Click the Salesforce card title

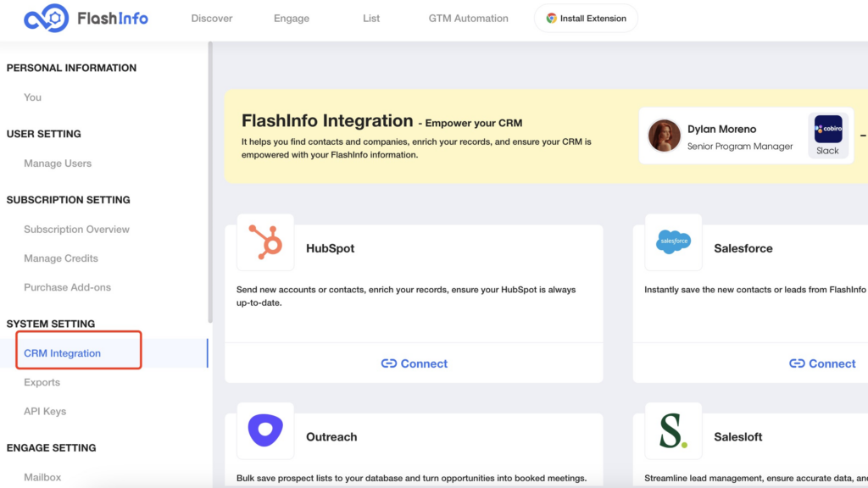click(x=743, y=248)
